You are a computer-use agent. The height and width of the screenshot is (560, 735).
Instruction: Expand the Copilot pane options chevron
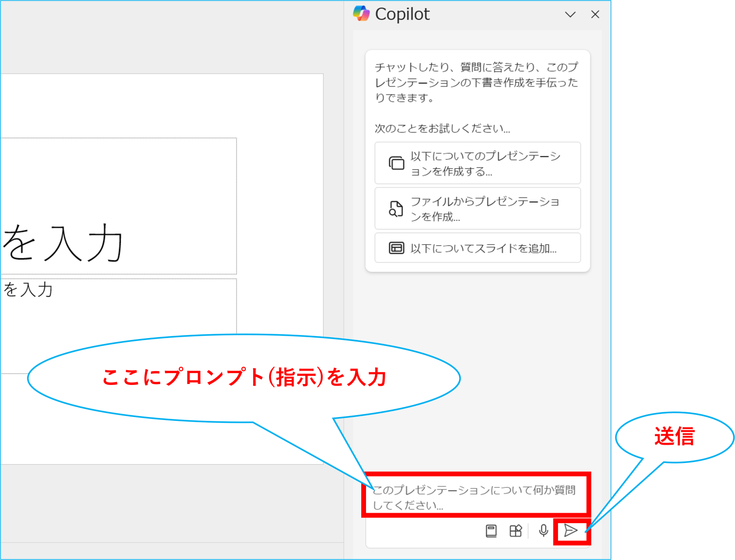point(570,14)
